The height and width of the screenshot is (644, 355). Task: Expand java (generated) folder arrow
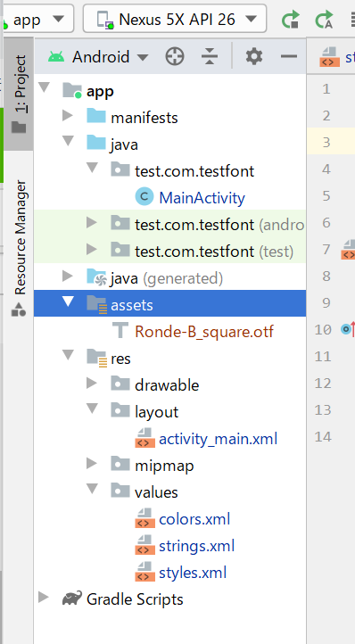point(68,276)
